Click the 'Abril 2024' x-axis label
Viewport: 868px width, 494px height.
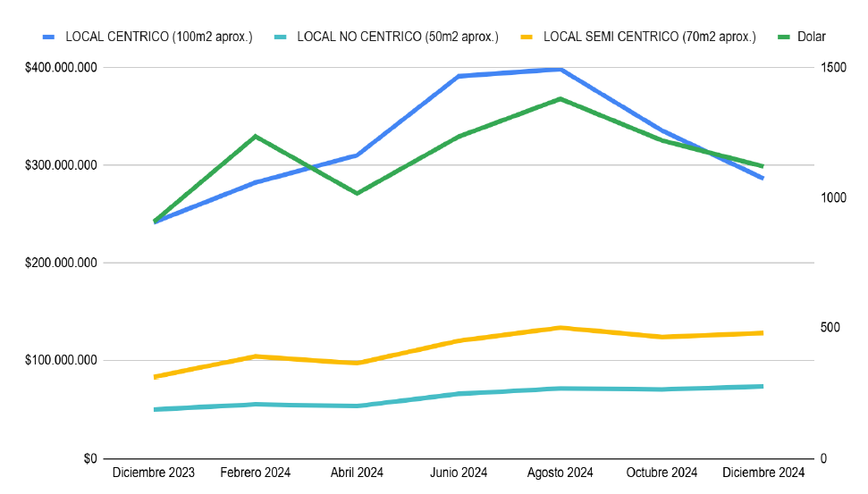point(358,473)
